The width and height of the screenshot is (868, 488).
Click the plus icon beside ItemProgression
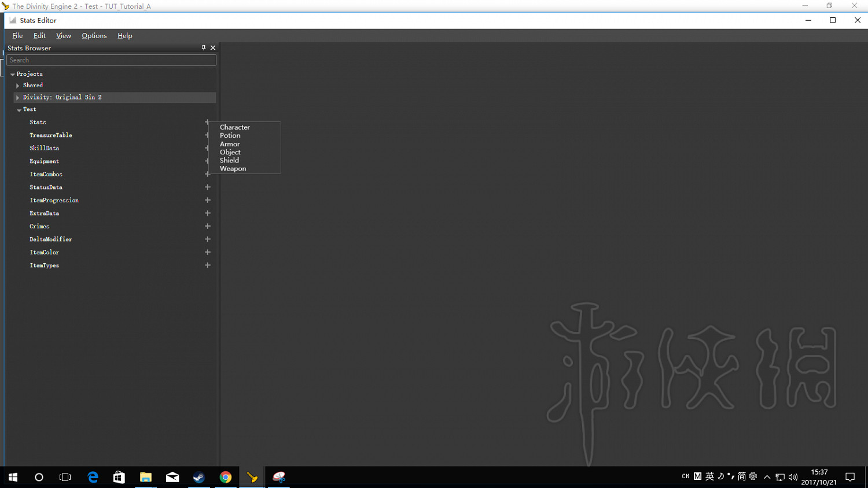pos(208,200)
